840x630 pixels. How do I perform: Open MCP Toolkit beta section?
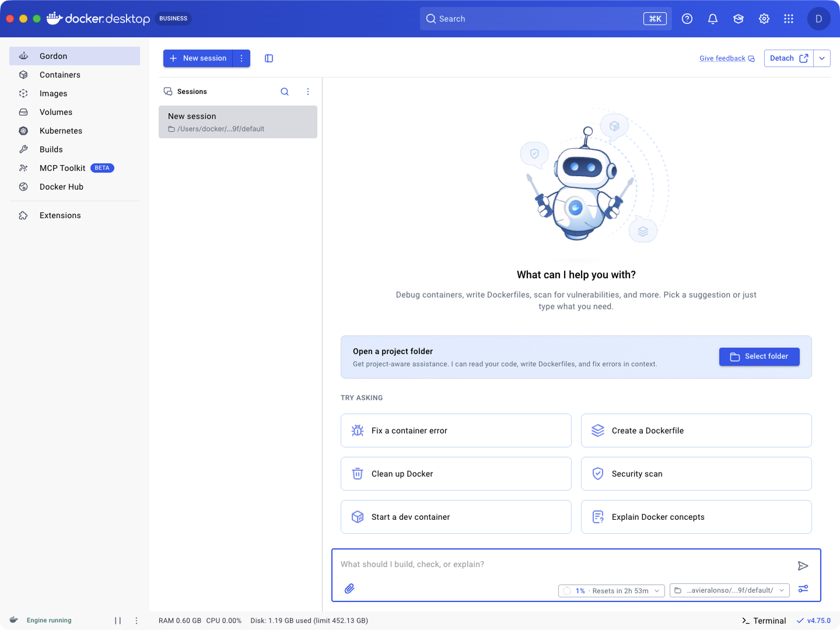coord(75,168)
